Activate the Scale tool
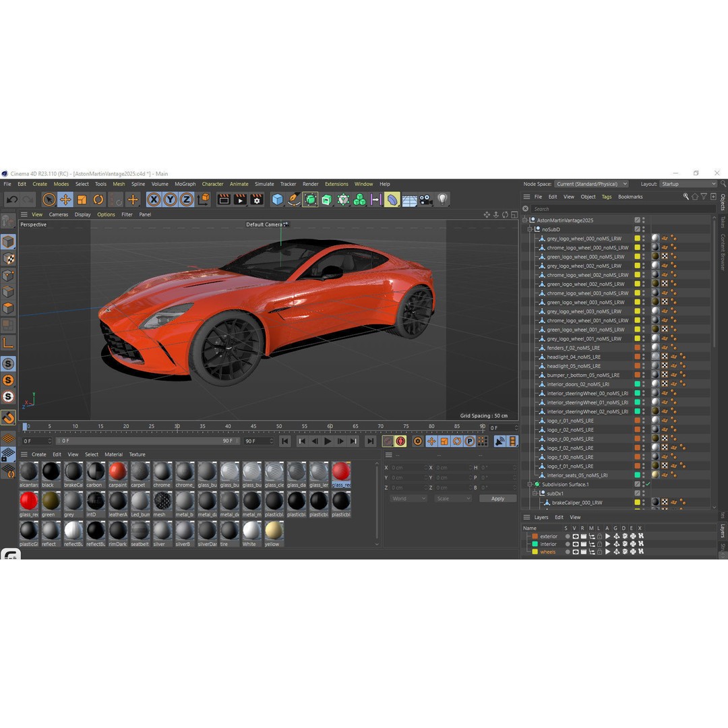This screenshot has height=728, width=728. click(x=82, y=200)
